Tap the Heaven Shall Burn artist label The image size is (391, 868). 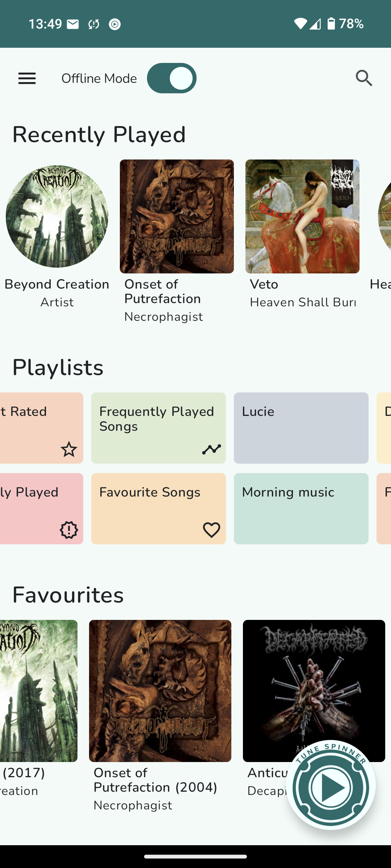click(303, 302)
